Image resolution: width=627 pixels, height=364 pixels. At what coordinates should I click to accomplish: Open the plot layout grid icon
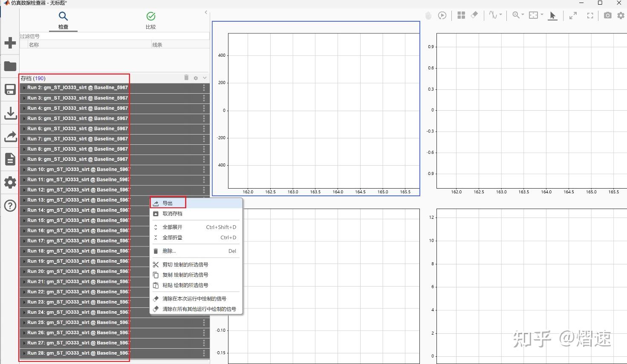coord(461,15)
